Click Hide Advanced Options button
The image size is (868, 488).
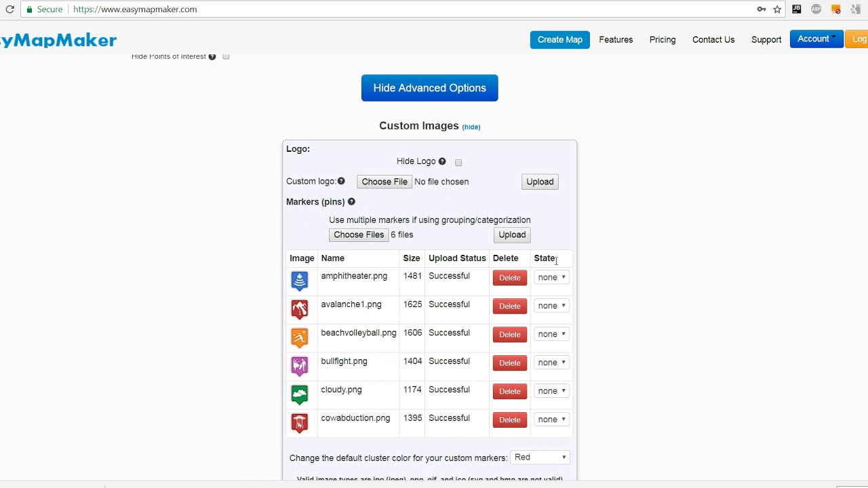[430, 88]
